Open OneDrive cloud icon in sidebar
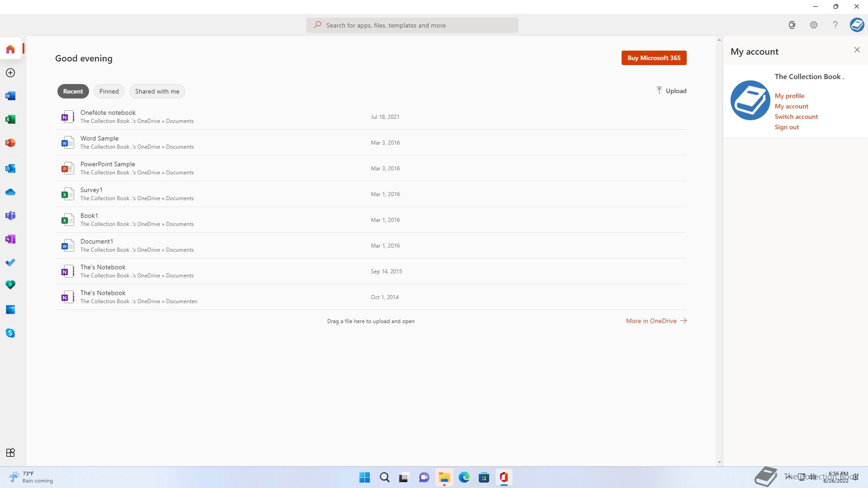The width and height of the screenshot is (868, 488). 10,192
